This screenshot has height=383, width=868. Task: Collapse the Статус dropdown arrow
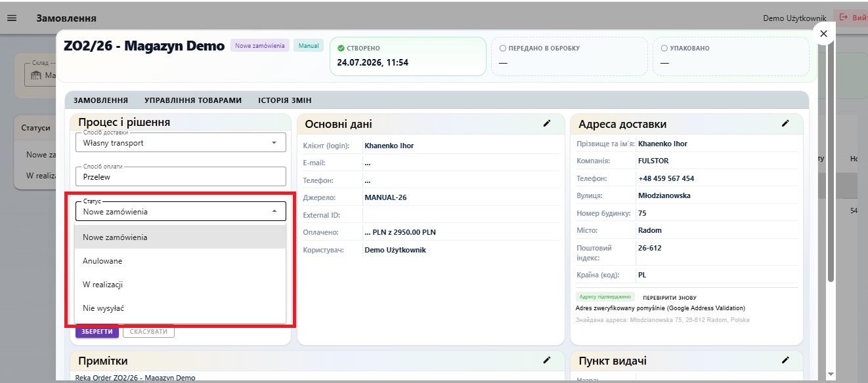[274, 211]
